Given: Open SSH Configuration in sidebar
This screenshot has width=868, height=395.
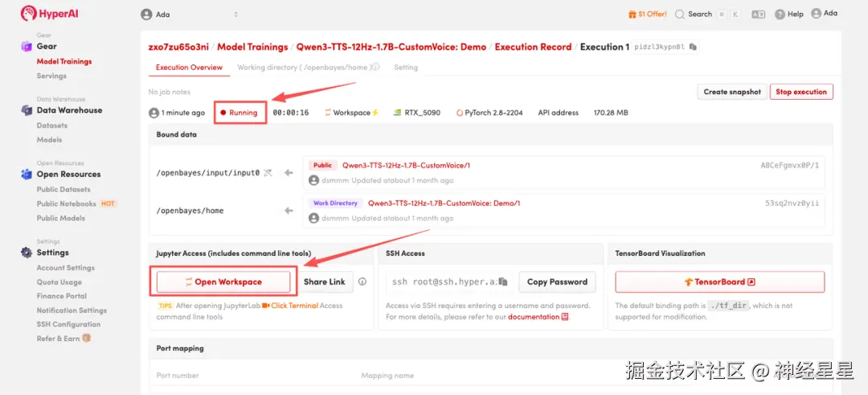Looking at the screenshot, I should point(68,324).
